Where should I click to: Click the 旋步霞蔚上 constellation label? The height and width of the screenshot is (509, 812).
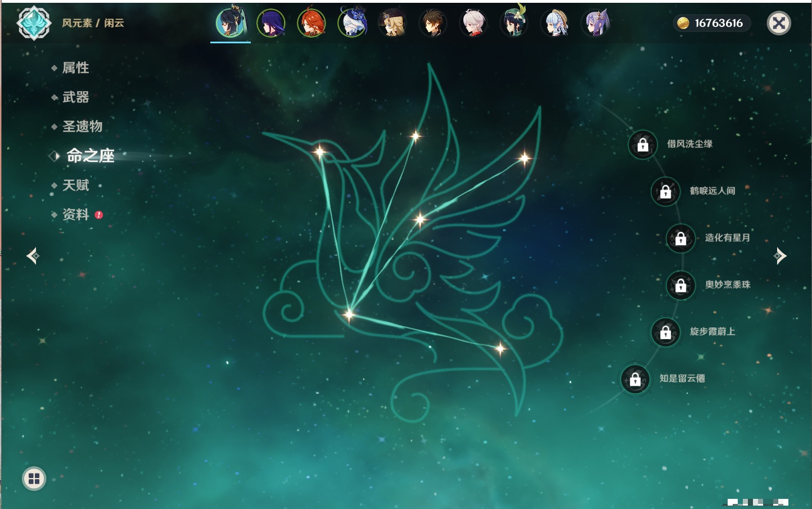712,331
